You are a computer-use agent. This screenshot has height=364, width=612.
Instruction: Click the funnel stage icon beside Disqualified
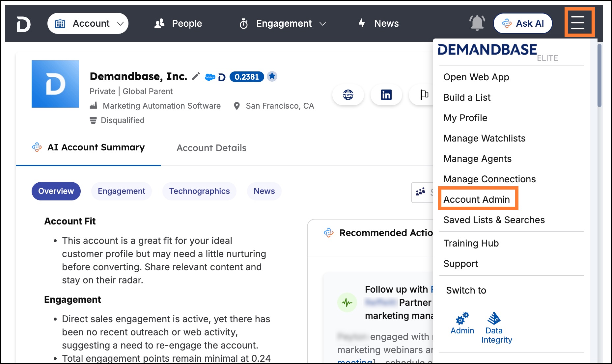[x=93, y=120]
